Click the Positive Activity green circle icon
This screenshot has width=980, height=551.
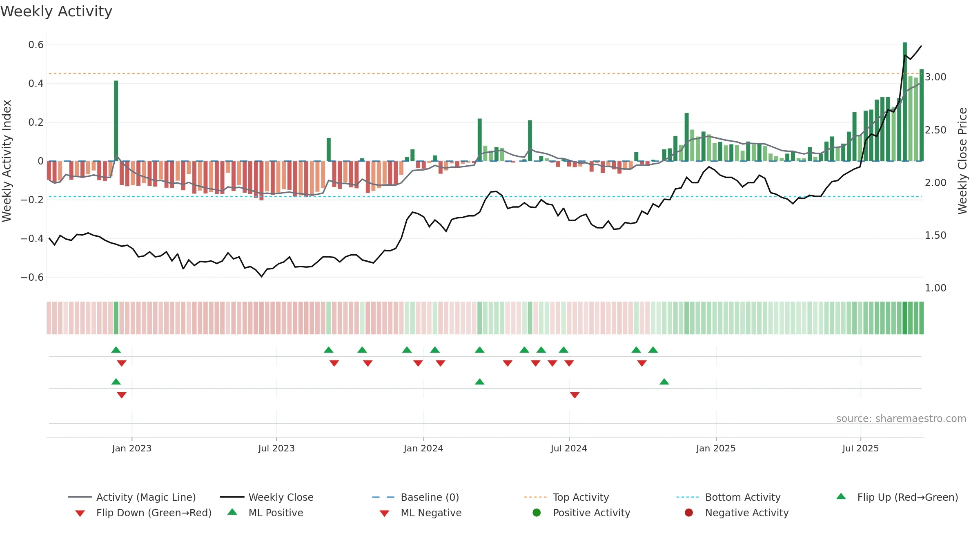[x=537, y=513]
